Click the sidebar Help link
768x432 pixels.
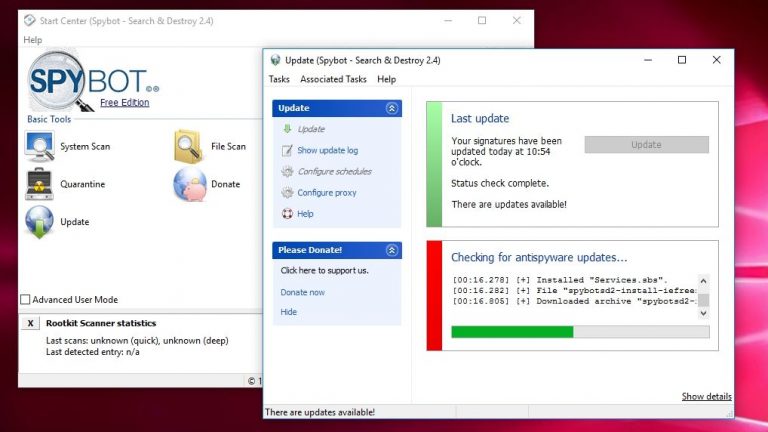tap(305, 214)
